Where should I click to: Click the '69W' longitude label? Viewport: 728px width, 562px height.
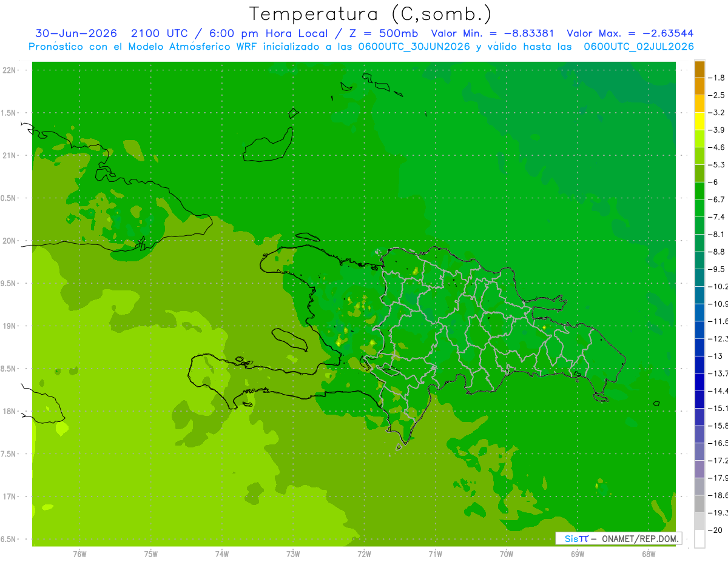578,554
